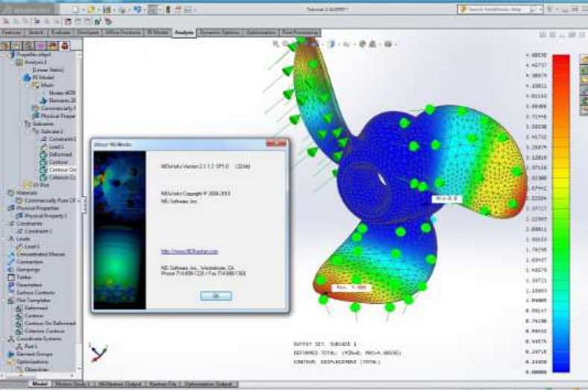This screenshot has height=390, width=588.
Task: Open the Post Processing ribbon tab
Action: [x=300, y=33]
